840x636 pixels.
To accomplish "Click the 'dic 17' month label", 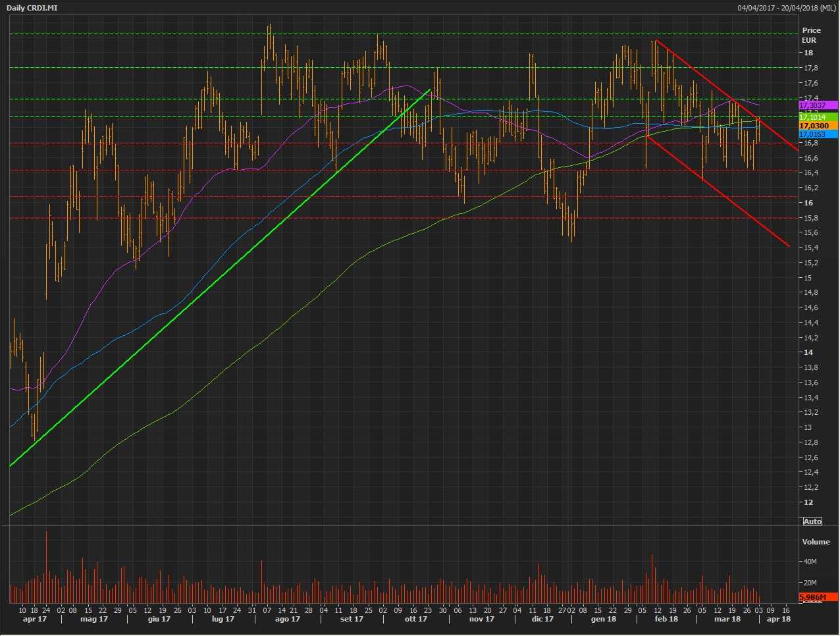I will pyautogui.click(x=542, y=619).
